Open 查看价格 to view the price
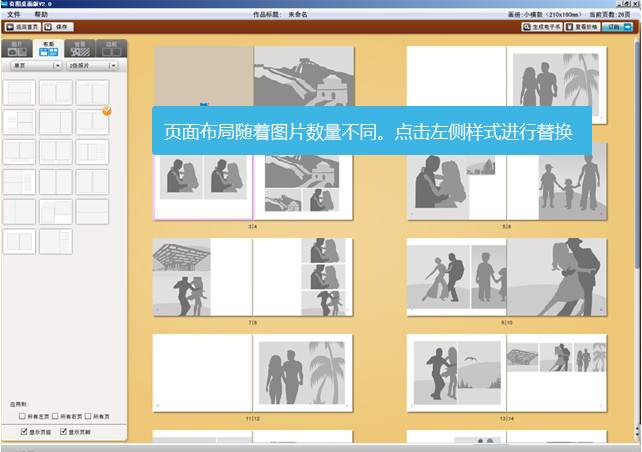The image size is (642, 452). [582, 27]
